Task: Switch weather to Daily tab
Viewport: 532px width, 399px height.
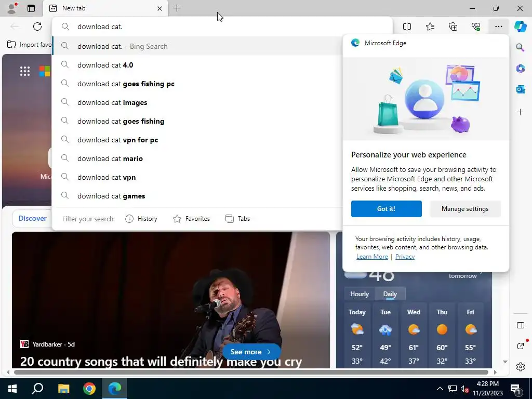Action: [390, 294]
